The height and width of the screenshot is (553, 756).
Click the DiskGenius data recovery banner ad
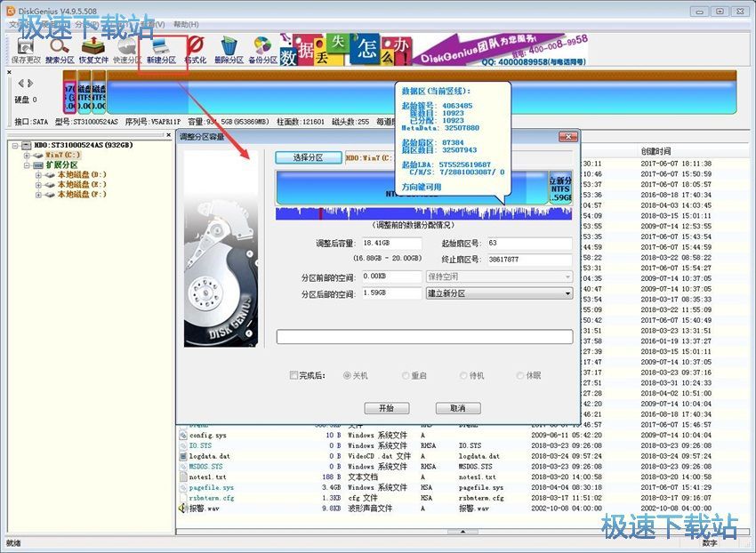[433, 50]
